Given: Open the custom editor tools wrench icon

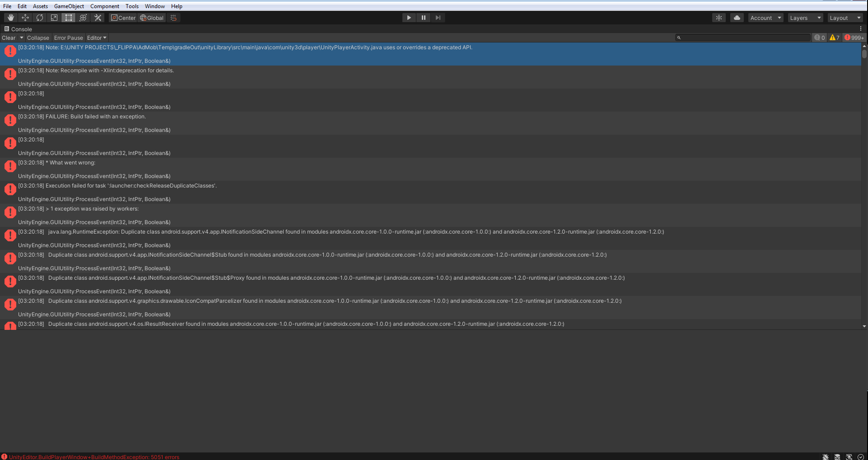Looking at the screenshot, I should (98, 17).
